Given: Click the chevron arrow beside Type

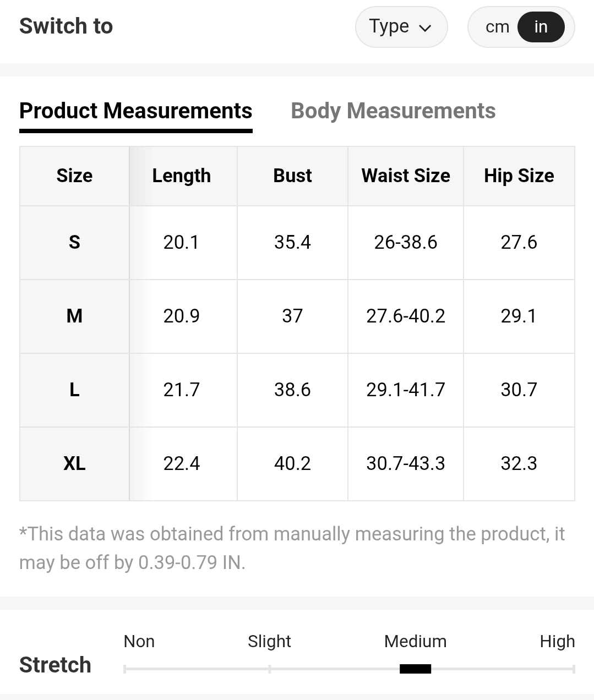Looking at the screenshot, I should pyautogui.click(x=425, y=28).
